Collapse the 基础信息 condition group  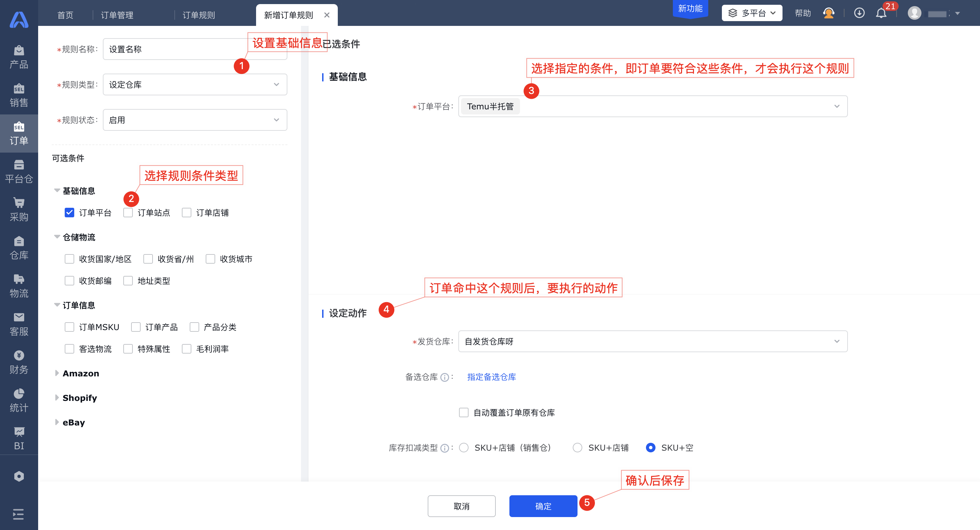click(x=57, y=190)
